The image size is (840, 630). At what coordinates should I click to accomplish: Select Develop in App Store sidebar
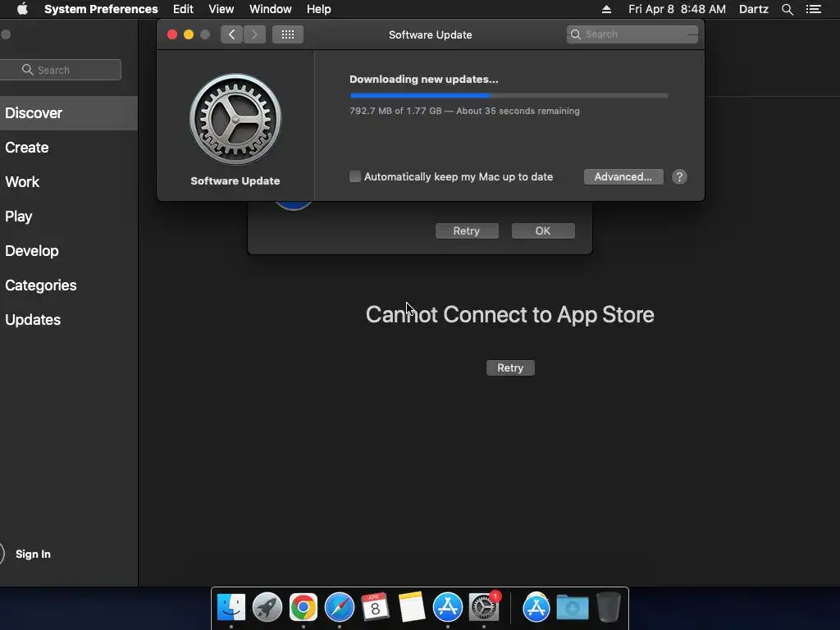69,251
